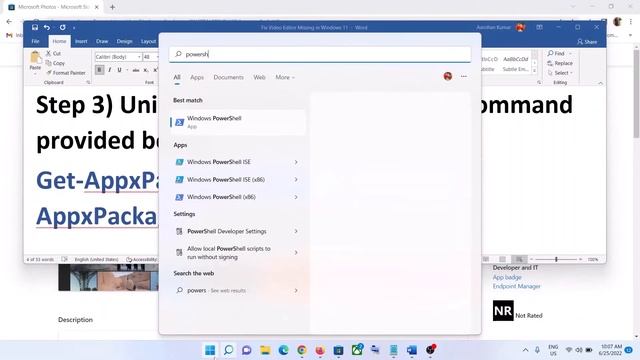Screen dimensions: 640x360
Task: Open the Layout ribbon tab in Word
Action: tap(148, 41)
